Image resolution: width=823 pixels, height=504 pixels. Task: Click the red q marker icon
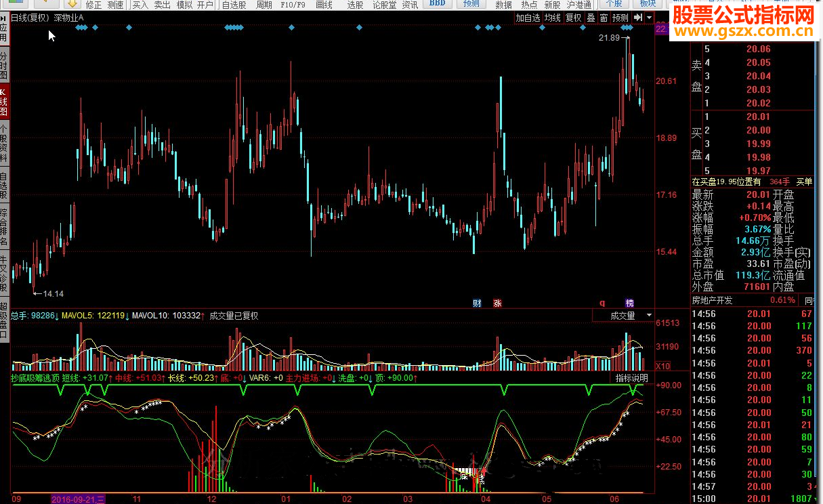coord(602,303)
